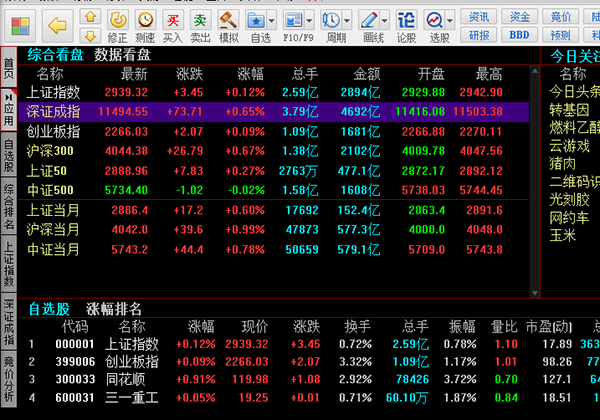This screenshot has width=600, height=420.
Task: Switch to the 数据看盘 tab
Action: tap(123, 55)
